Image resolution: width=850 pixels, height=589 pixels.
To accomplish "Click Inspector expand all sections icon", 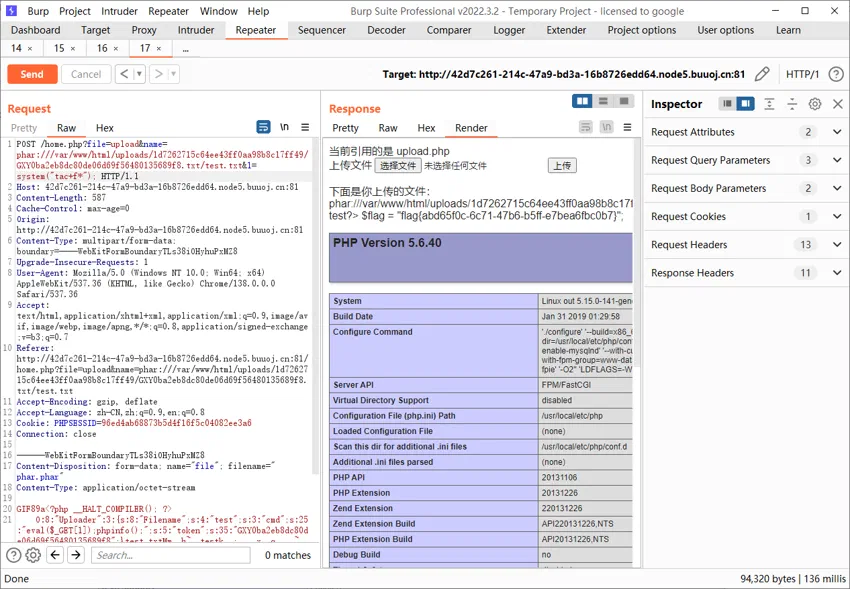I will click(x=769, y=104).
